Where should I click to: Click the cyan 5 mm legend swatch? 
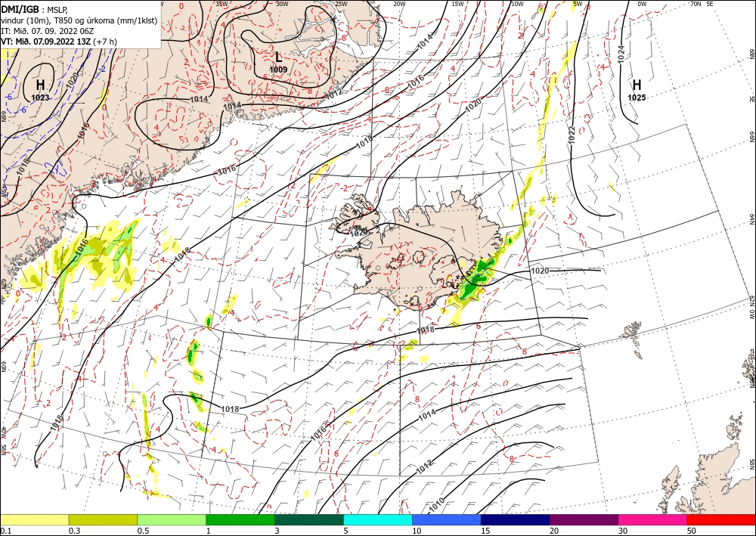378,520
